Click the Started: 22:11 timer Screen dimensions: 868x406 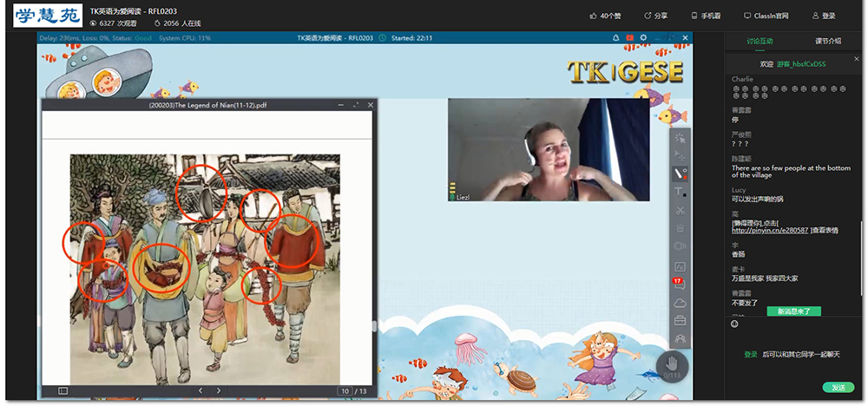click(x=411, y=38)
